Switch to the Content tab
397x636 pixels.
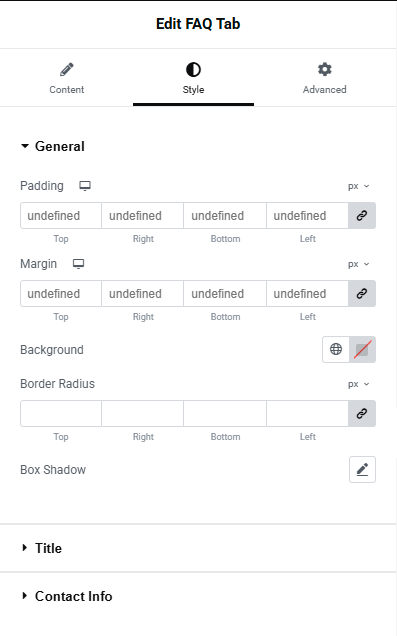tap(67, 78)
